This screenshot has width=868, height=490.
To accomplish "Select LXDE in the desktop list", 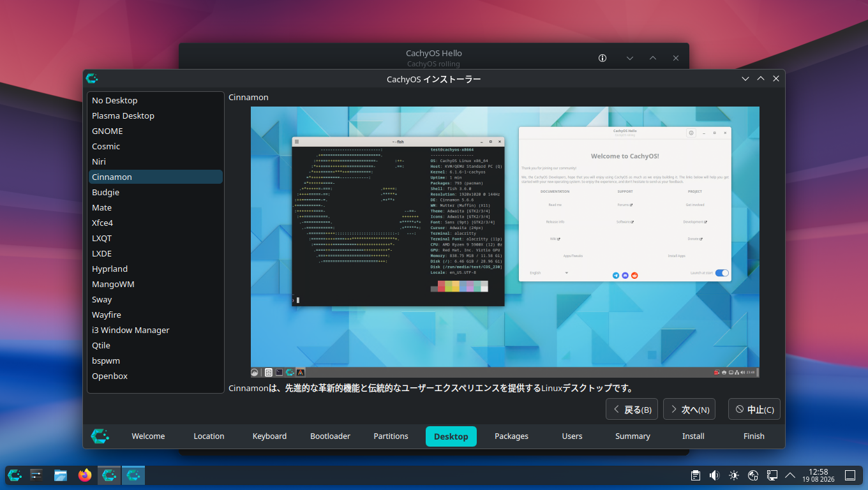I will pyautogui.click(x=156, y=253).
